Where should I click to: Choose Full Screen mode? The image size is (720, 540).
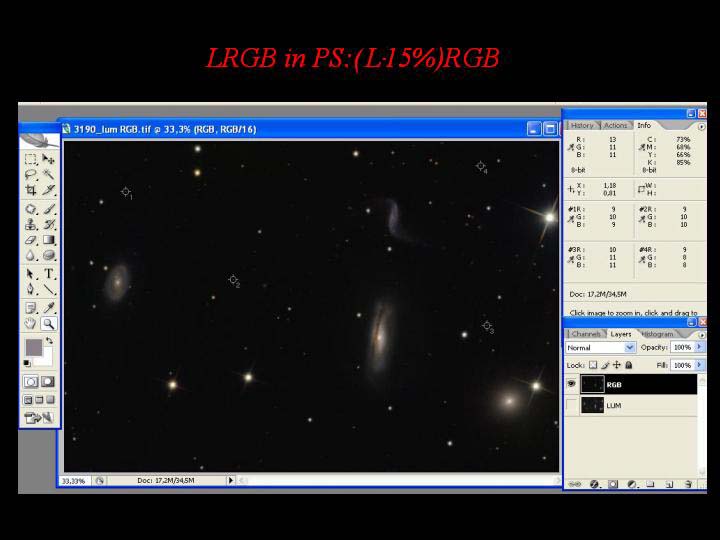pos(50,399)
